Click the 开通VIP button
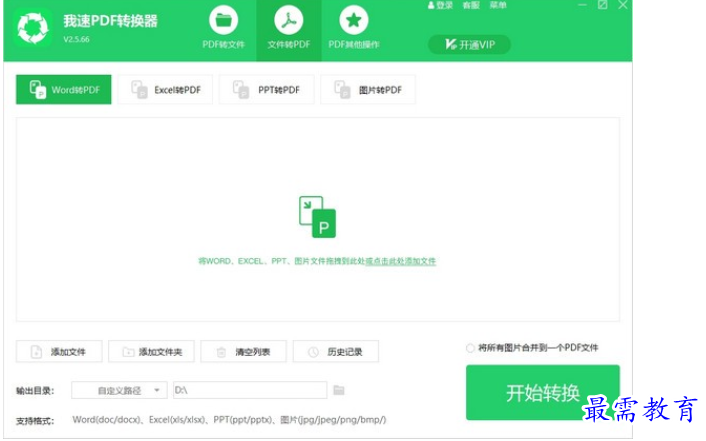Screen dimensions: 706x441 (469, 45)
